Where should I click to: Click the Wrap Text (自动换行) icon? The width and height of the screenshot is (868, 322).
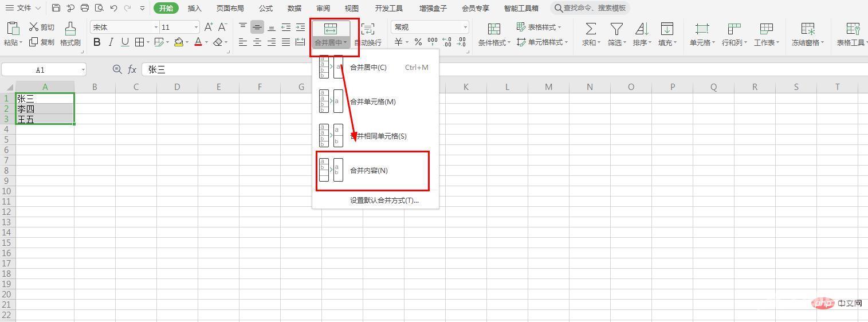pos(367,29)
